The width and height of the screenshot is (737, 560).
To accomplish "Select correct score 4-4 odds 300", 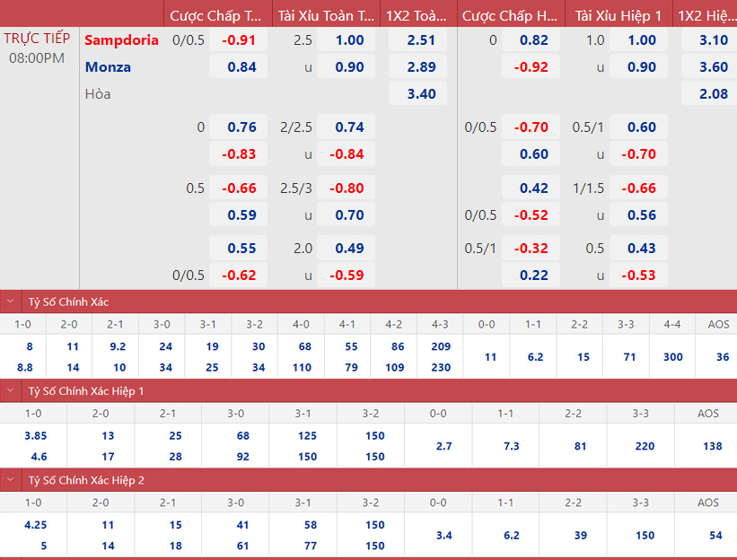I will pos(672,356).
